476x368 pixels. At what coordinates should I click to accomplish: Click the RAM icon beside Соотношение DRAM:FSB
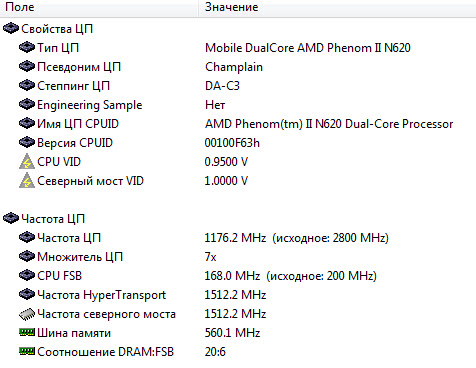(27, 351)
